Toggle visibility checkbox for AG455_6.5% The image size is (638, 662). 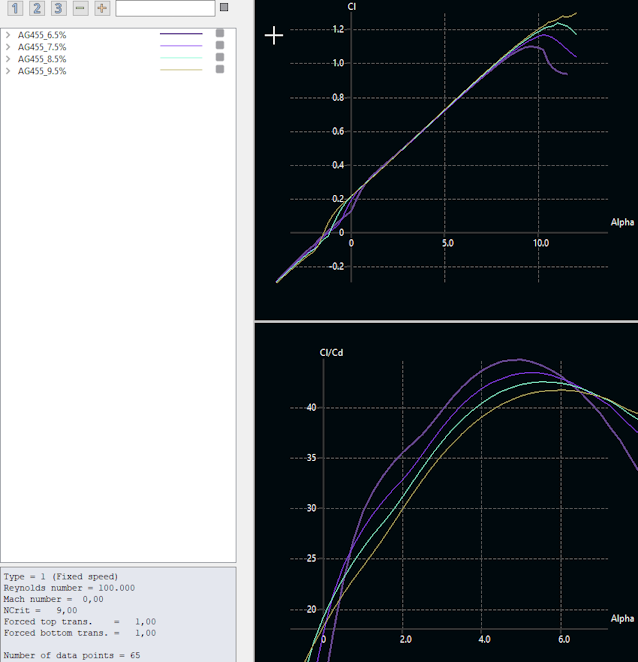tap(220, 33)
